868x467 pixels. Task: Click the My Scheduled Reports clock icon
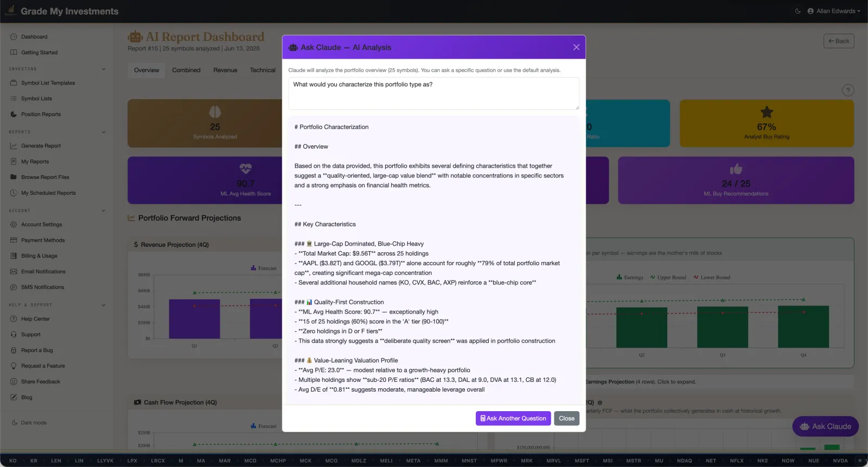pyautogui.click(x=14, y=193)
